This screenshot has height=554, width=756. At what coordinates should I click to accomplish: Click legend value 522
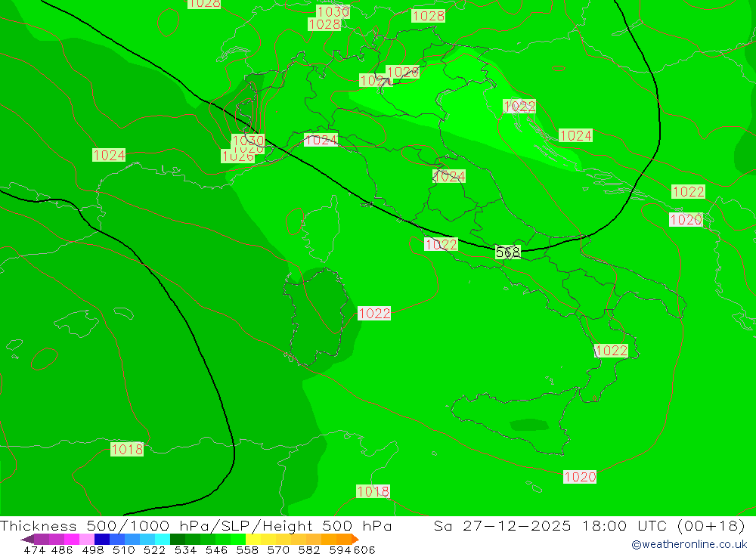coord(154,549)
